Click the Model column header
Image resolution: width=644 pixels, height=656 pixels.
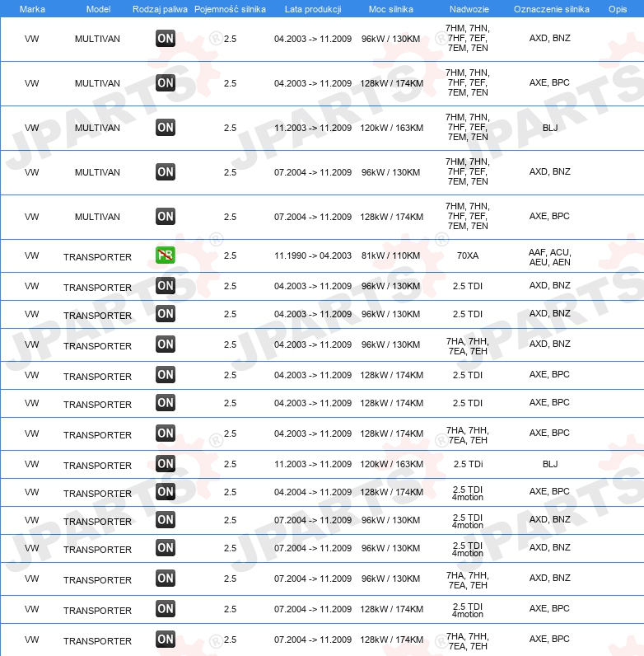click(x=98, y=9)
